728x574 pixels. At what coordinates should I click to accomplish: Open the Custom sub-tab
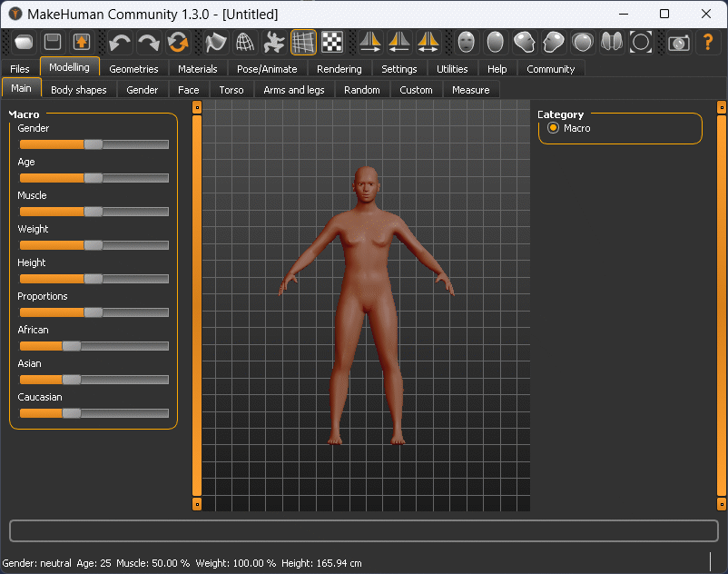416,90
